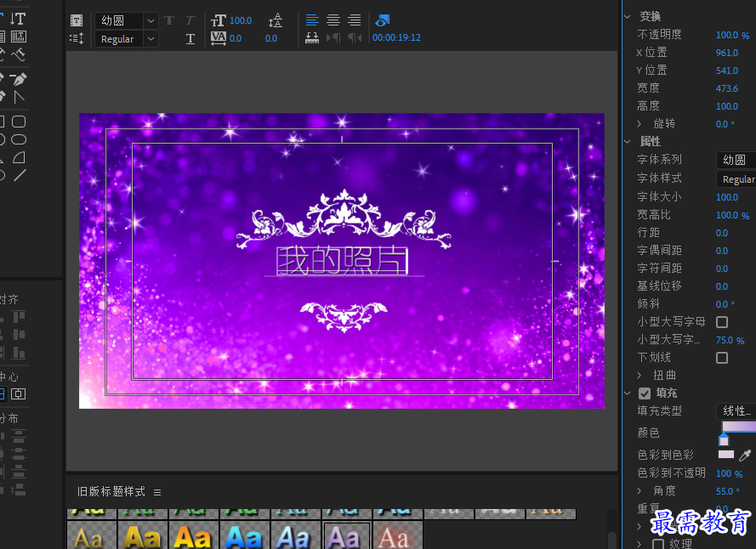Click the Y 位置 value 541.0
Image resolution: width=756 pixels, height=549 pixels.
pos(726,71)
